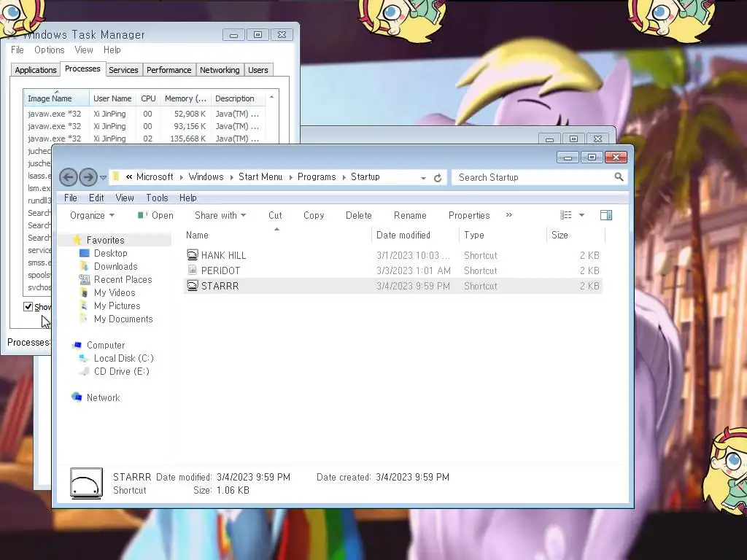Screen dimensions: 747x560
Task: Open the Explorer Edit menu
Action: 96,198
